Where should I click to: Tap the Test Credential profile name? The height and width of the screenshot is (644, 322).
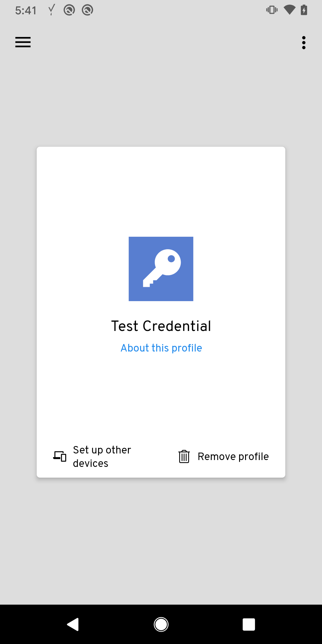(161, 326)
